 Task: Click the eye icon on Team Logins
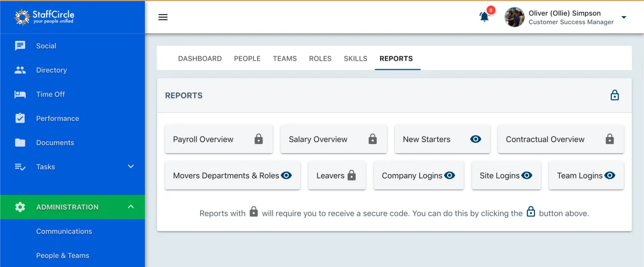pyautogui.click(x=610, y=175)
